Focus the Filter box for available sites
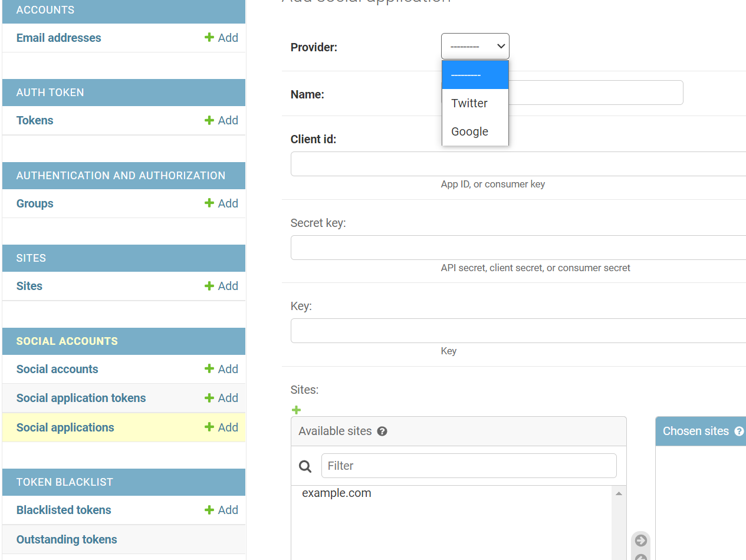 (x=469, y=466)
